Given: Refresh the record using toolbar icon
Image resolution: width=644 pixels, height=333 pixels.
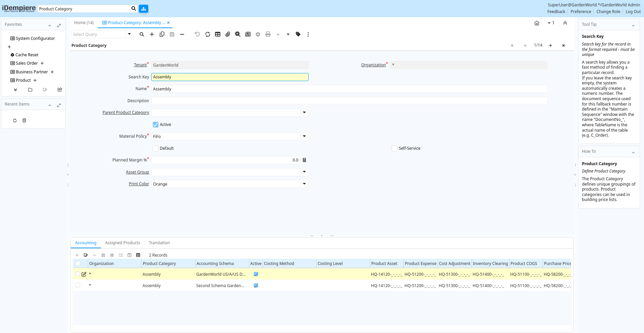Looking at the screenshot, I should (208, 34).
